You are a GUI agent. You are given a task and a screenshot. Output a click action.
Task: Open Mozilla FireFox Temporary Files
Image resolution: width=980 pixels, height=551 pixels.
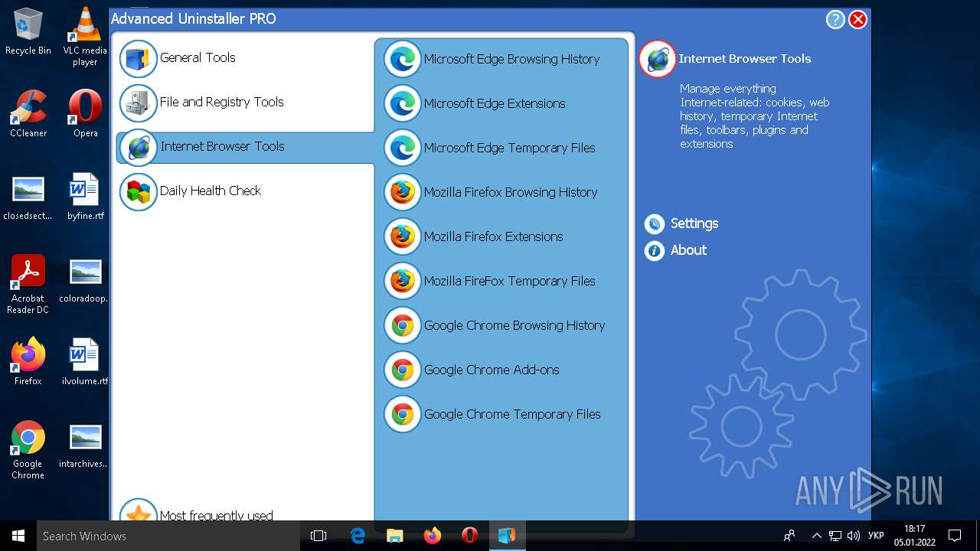[509, 282]
